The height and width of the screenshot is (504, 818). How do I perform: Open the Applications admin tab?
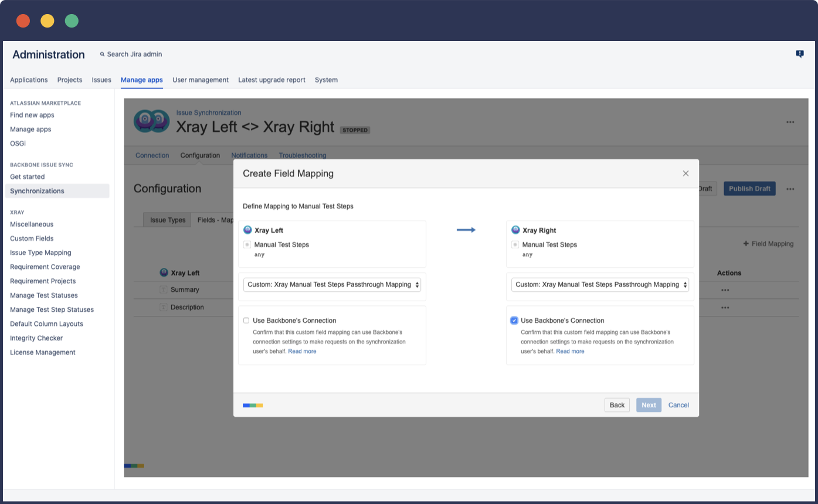[x=29, y=80]
